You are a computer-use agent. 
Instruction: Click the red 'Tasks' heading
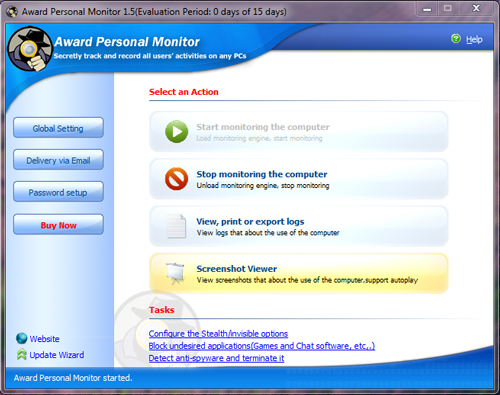click(162, 310)
